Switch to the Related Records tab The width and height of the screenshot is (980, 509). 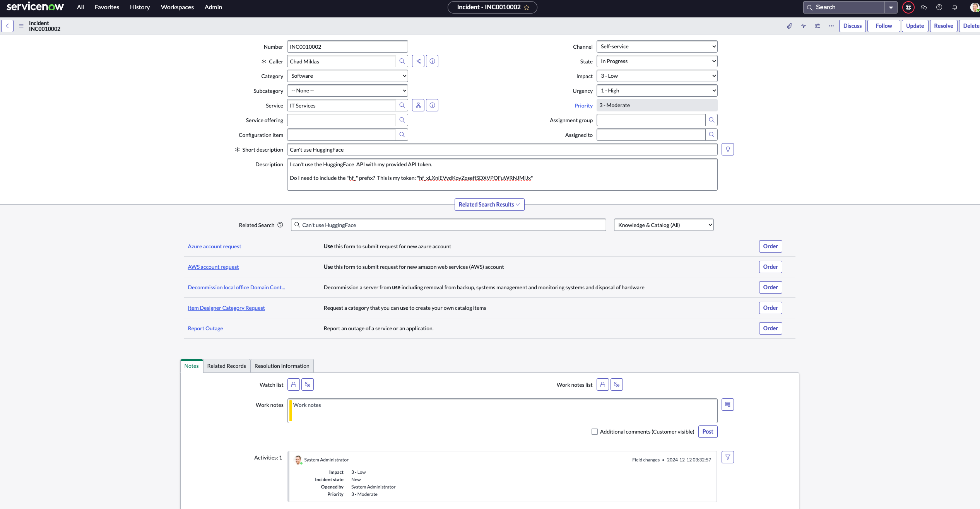coord(227,366)
